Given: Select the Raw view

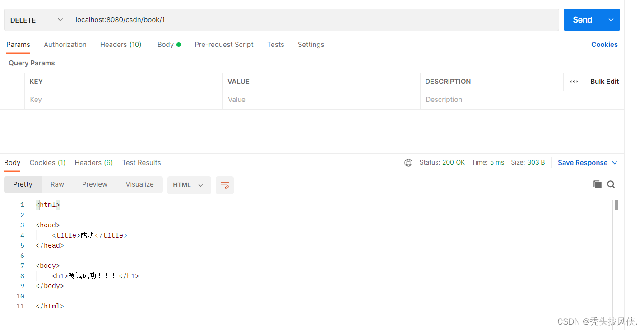Looking at the screenshot, I should pos(57,184).
